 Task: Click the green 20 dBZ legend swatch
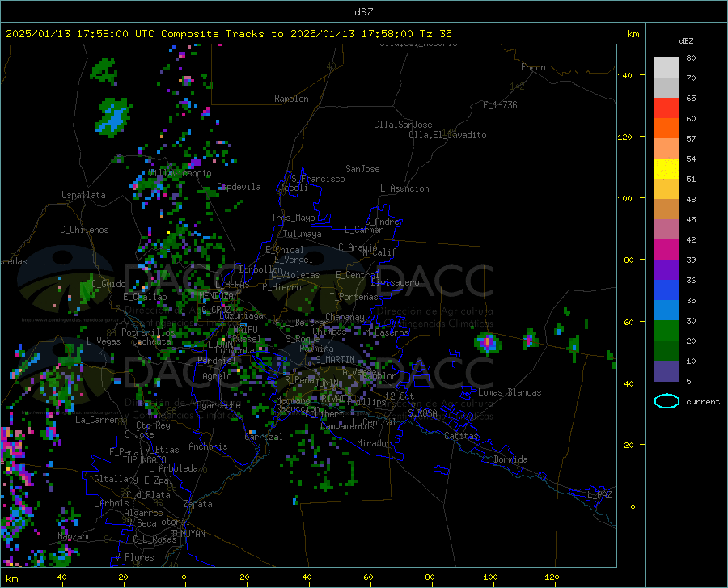pos(667,330)
